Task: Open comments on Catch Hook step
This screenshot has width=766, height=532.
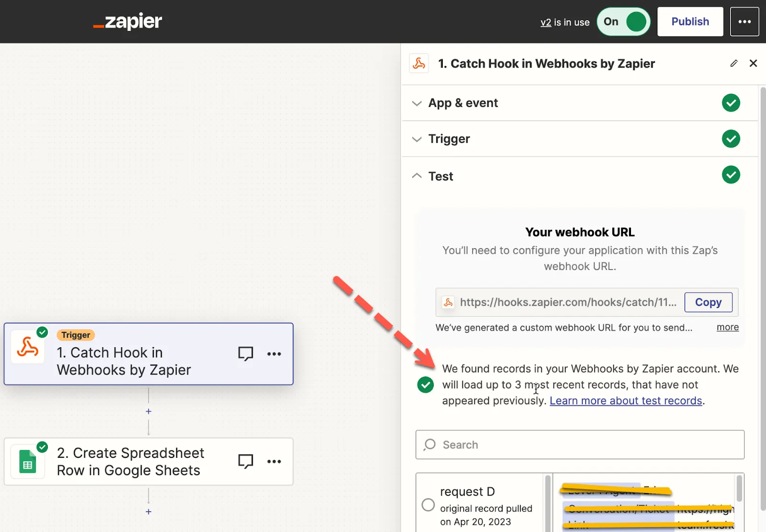Action: 246,354
